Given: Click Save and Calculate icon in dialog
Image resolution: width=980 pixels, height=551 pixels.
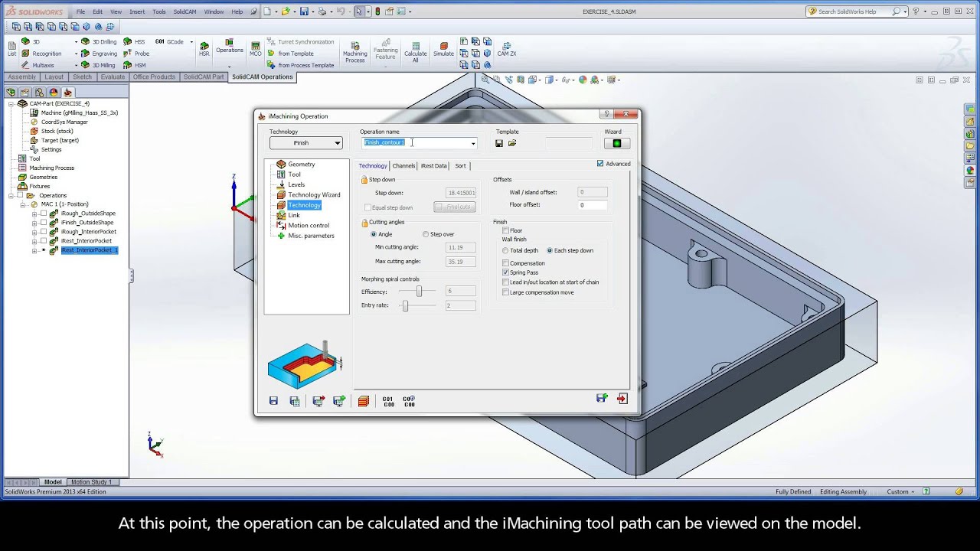Looking at the screenshot, I should pyautogui.click(x=295, y=400).
